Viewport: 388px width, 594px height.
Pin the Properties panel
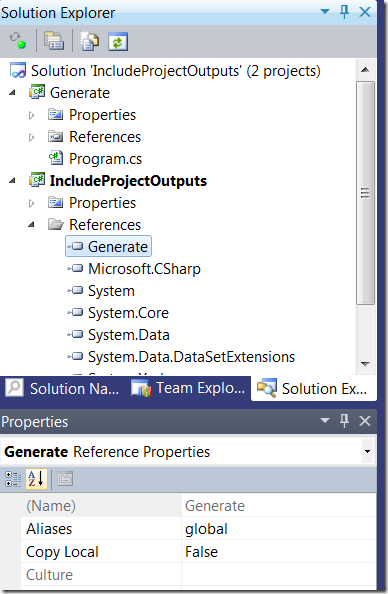344,420
